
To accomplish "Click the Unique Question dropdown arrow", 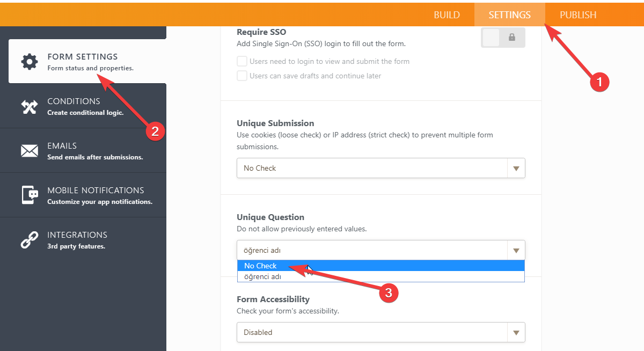I will click(x=516, y=250).
